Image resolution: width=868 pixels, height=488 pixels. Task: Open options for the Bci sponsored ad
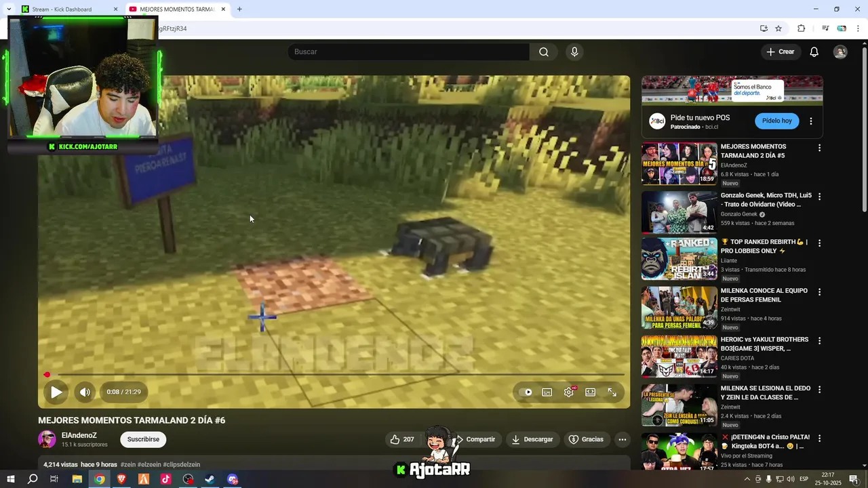point(811,121)
